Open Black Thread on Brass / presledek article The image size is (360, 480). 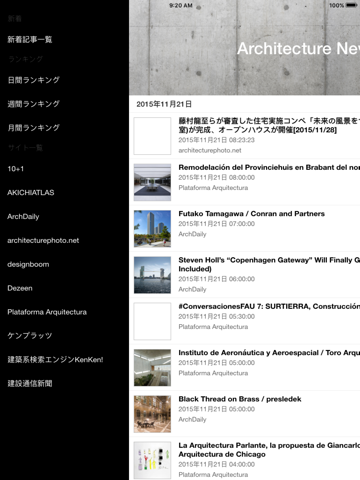point(245,414)
